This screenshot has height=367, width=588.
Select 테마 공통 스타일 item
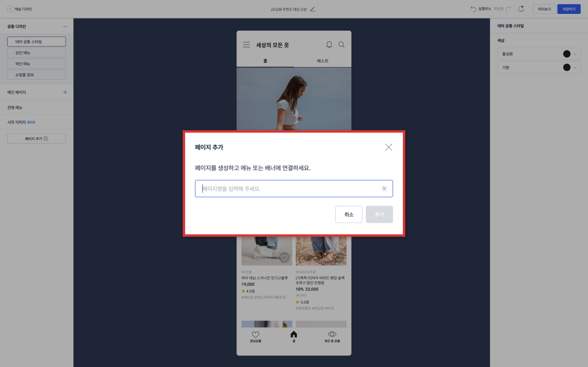pyautogui.click(x=37, y=41)
